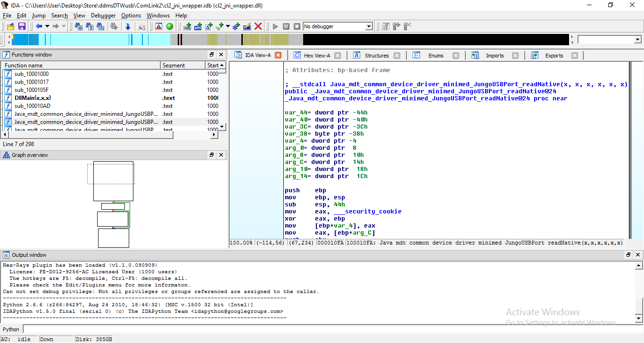Image resolution: width=644 pixels, height=343 pixels.
Task: Open the Debugger menu
Action: click(x=103, y=16)
